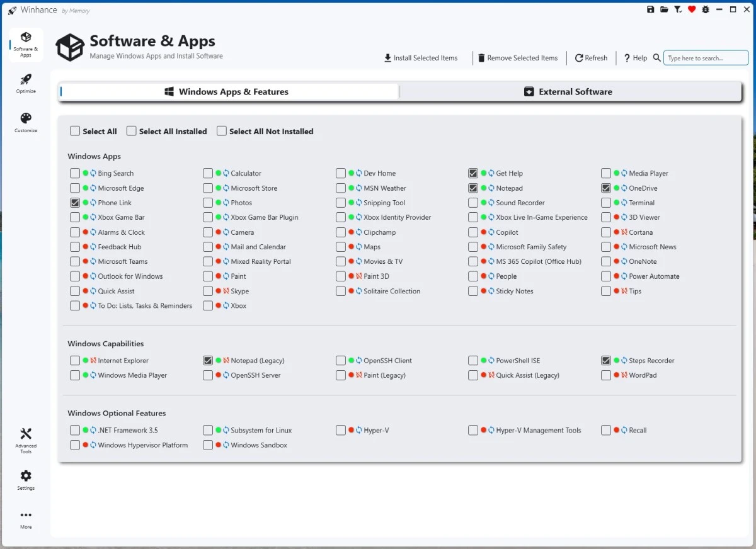Viewport: 756px width, 549px height.
Task: Open Settings gear in sidebar
Action: pyautogui.click(x=26, y=480)
